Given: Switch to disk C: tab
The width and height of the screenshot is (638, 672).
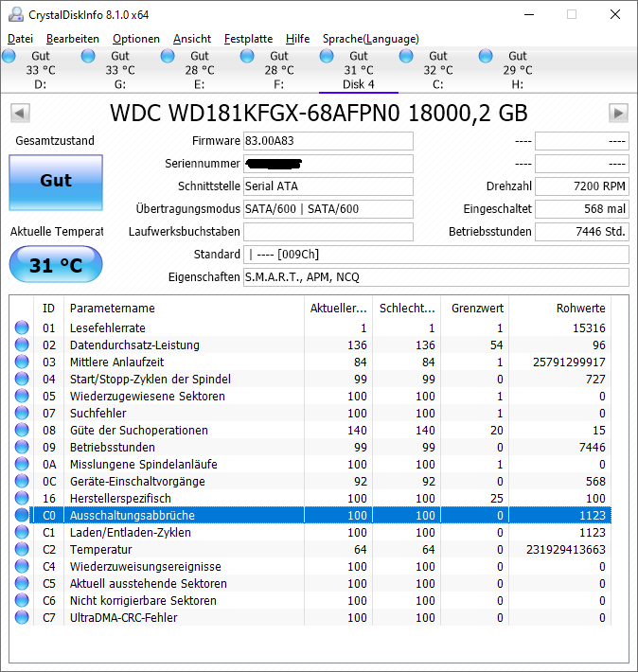Looking at the screenshot, I should point(437,70).
